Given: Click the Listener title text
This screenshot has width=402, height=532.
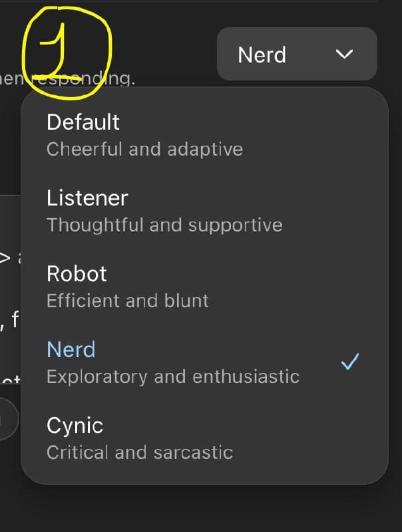Looking at the screenshot, I should pyautogui.click(x=87, y=198).
